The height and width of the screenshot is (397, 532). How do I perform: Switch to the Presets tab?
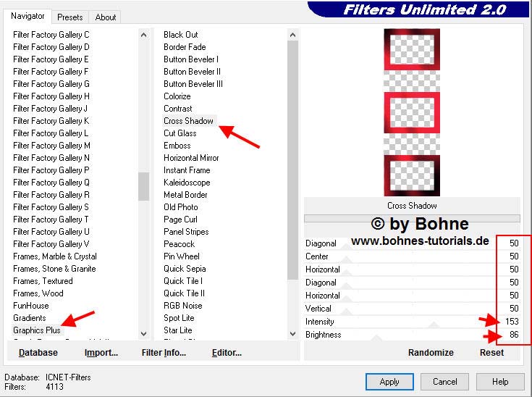pyautogui.click(x=70, y=17)
